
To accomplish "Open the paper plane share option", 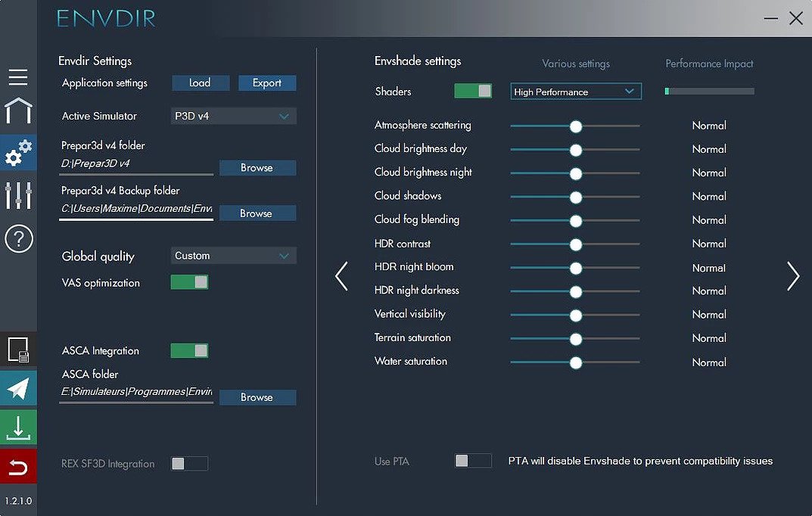I will 17,388.
